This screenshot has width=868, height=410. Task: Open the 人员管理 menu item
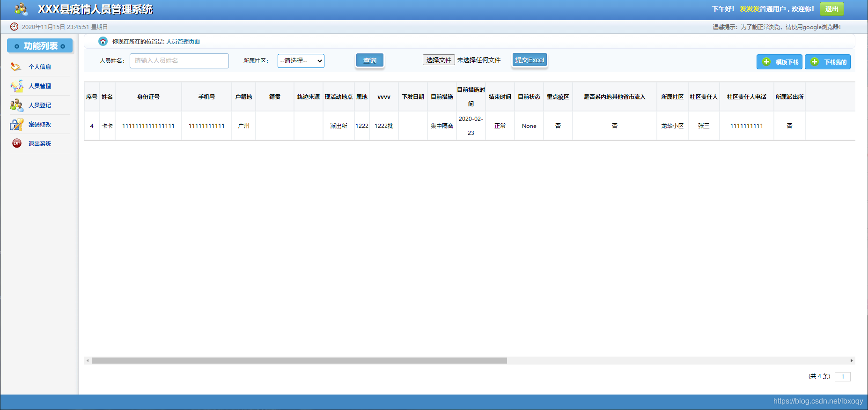click(x=40, y=86)
